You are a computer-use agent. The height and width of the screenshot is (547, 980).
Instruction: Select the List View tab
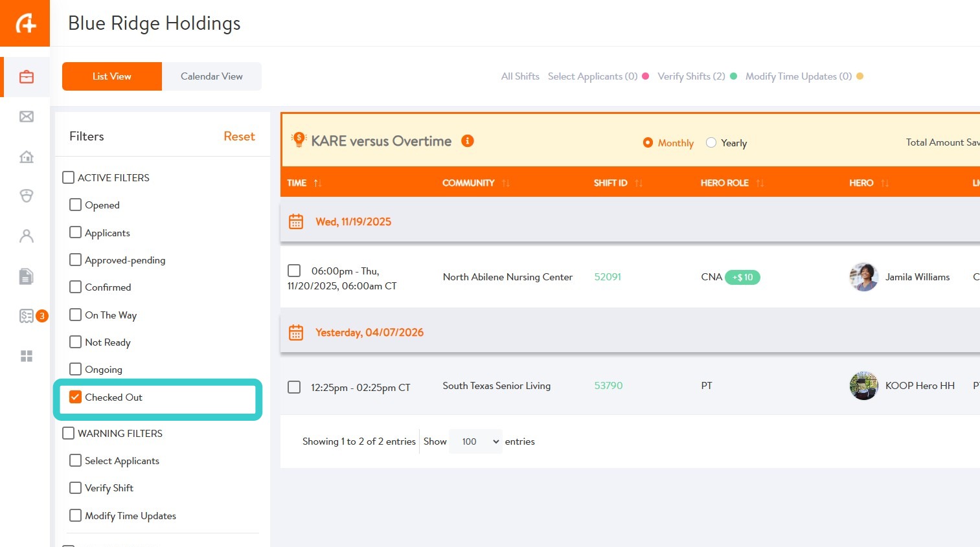(x=112, y=76)
